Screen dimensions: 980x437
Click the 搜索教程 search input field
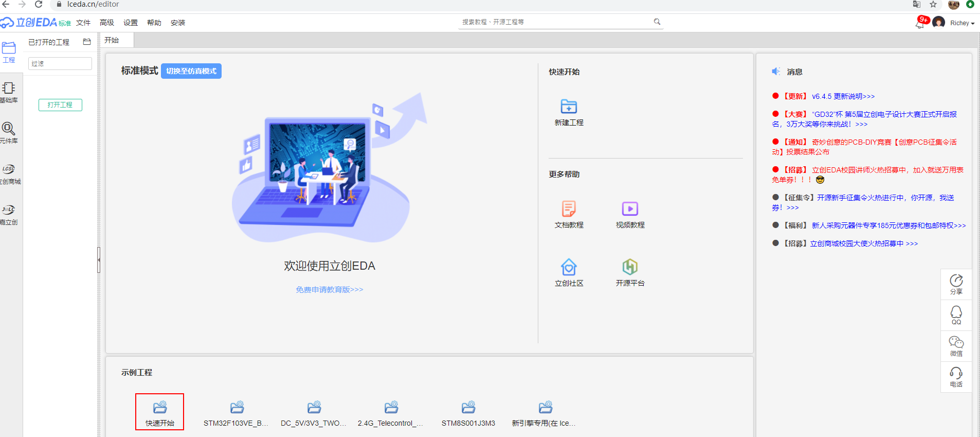pos(555,22)
